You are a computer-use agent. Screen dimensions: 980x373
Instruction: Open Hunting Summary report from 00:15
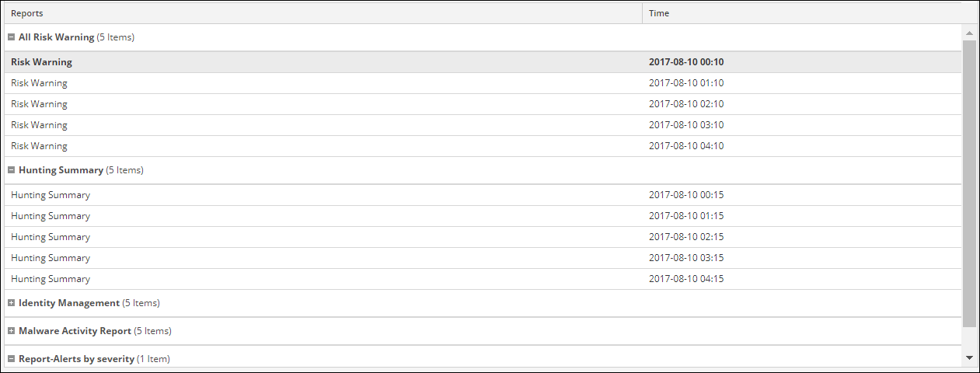pyautogui.click(x=51, y=195)
